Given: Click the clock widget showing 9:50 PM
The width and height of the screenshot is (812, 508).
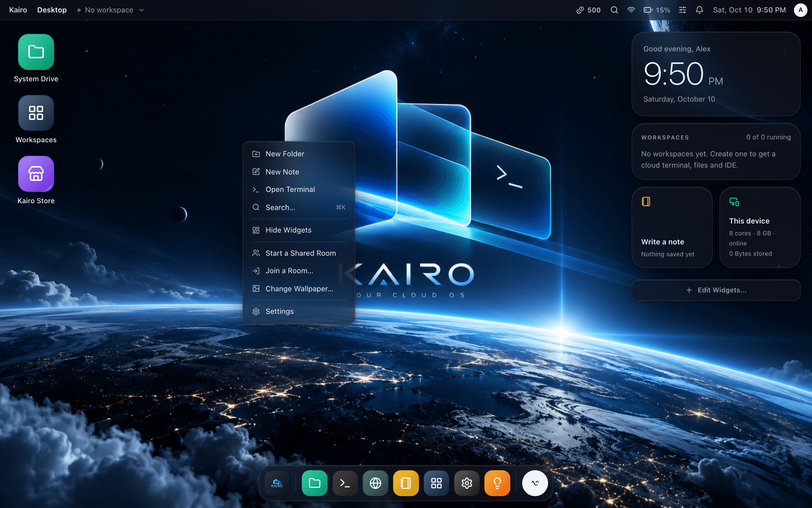Looking at the screenshot, I should pyautogui.click(x=716, y=74).
